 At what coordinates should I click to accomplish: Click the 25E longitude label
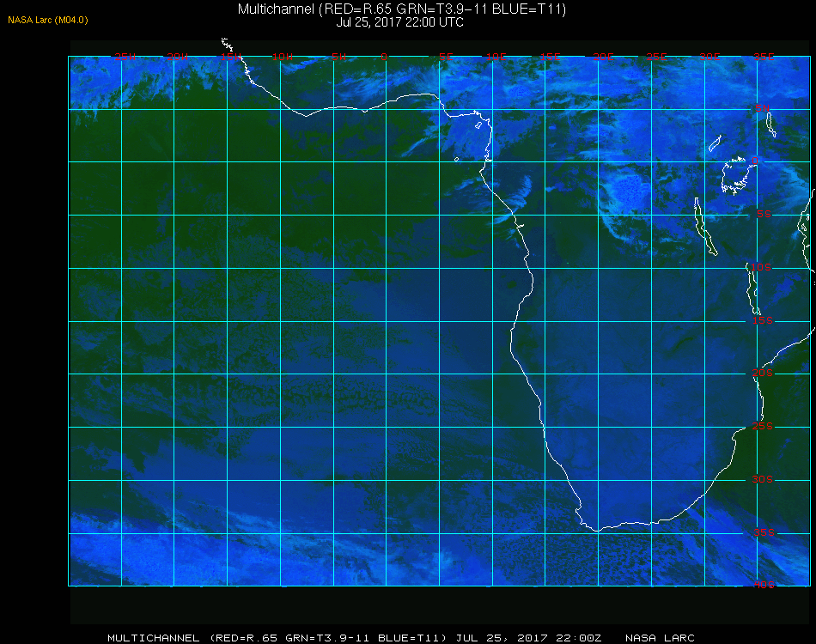[656, 57]
